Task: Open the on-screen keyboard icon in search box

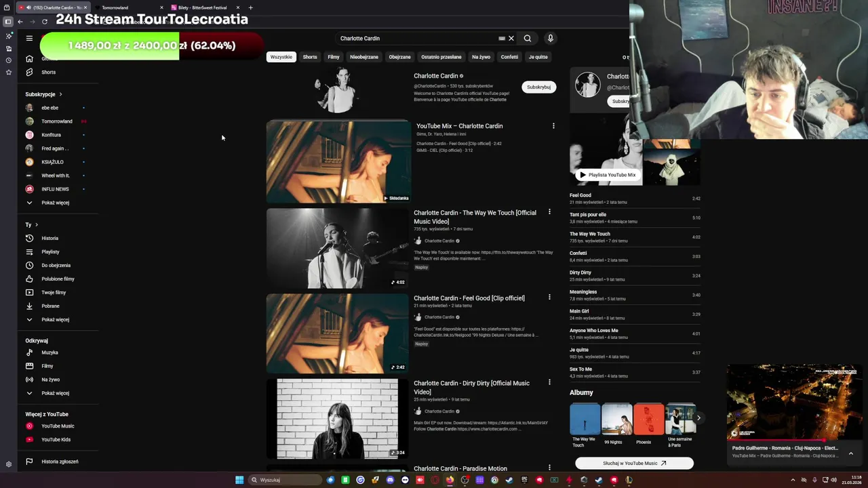Action: tap(502, 39)
